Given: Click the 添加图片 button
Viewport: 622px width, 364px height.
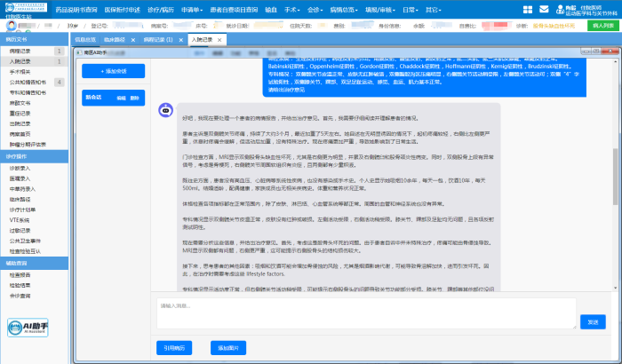Looking at the screenshot, I should [x=228, y=347].
